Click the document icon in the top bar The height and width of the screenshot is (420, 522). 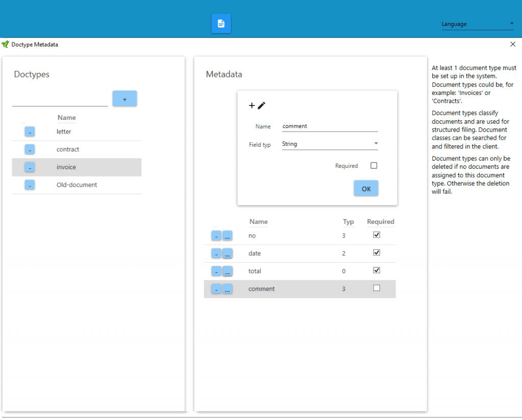pos(221,23)
